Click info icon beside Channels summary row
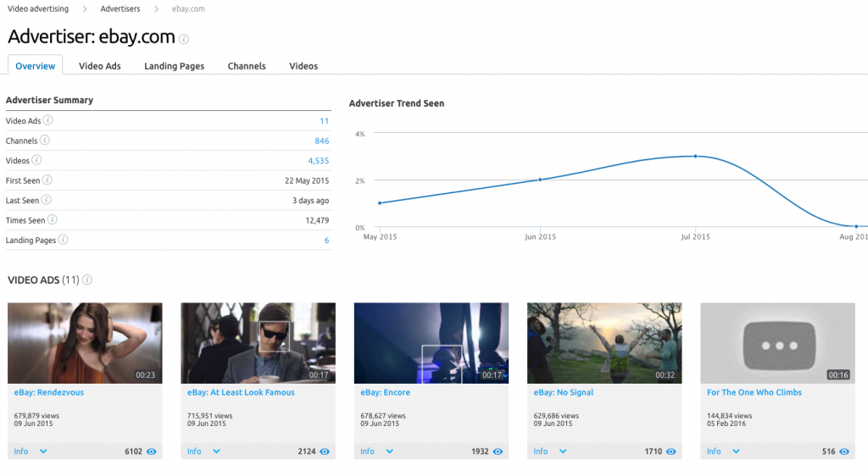This screenshot has width=868, height=476. pos(45,140)
